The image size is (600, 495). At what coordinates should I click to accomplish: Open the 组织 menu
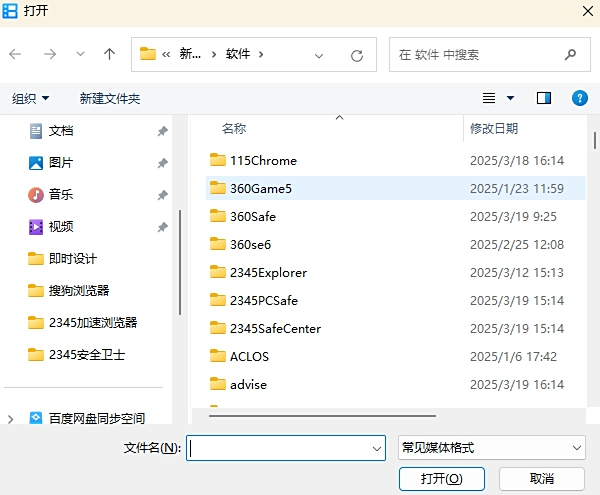click(31, 98)
